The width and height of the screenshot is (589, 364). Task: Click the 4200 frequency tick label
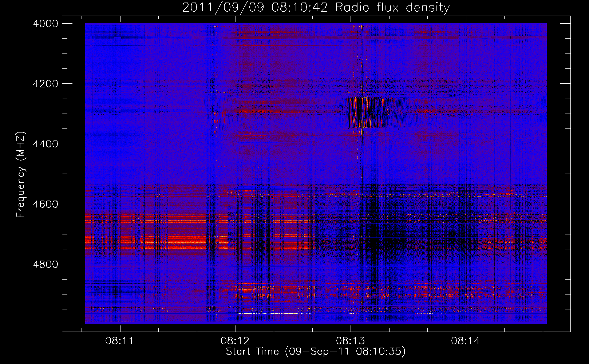(x=46, y=84)
